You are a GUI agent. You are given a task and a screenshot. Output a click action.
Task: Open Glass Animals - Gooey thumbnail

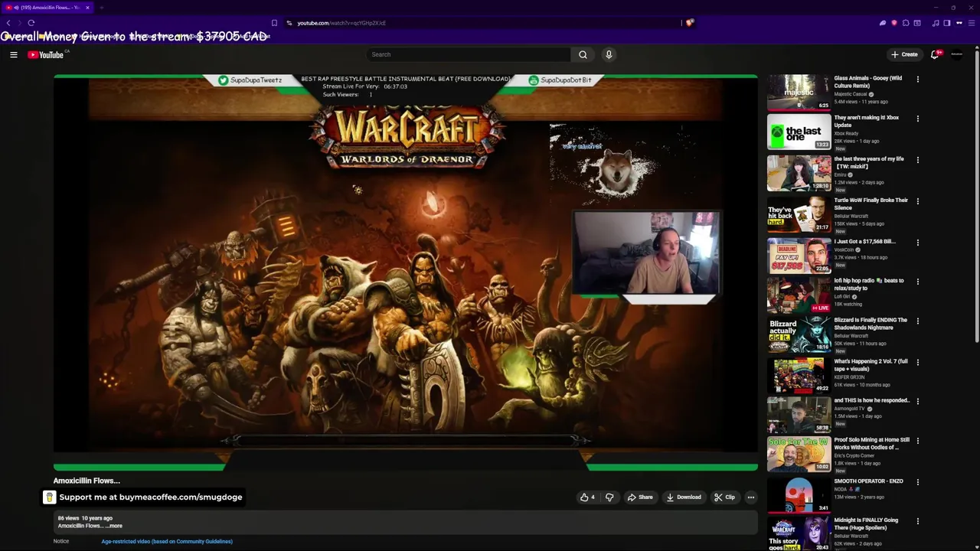click(x=799, y=93)
